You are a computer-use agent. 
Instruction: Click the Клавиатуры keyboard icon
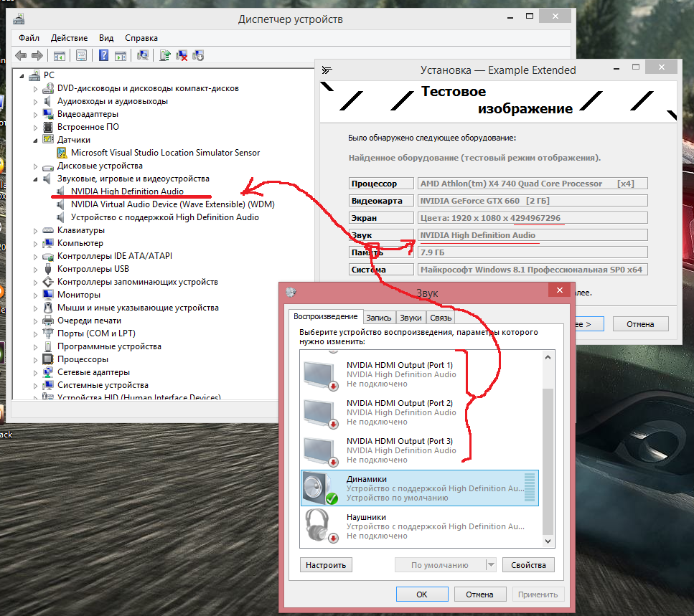48,230
